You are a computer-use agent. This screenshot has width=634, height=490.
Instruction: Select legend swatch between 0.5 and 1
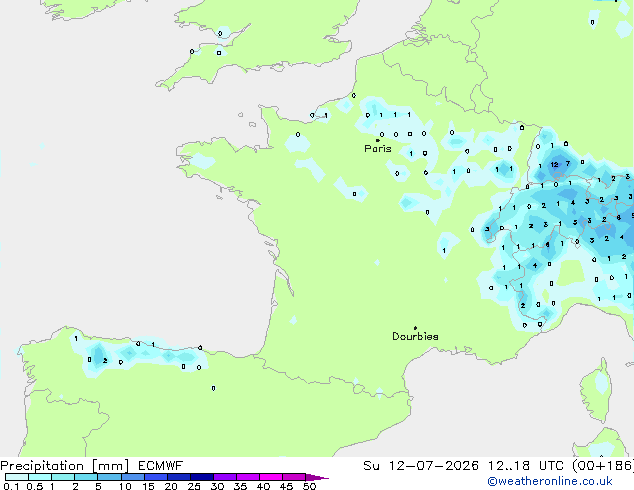coord(40,477)
